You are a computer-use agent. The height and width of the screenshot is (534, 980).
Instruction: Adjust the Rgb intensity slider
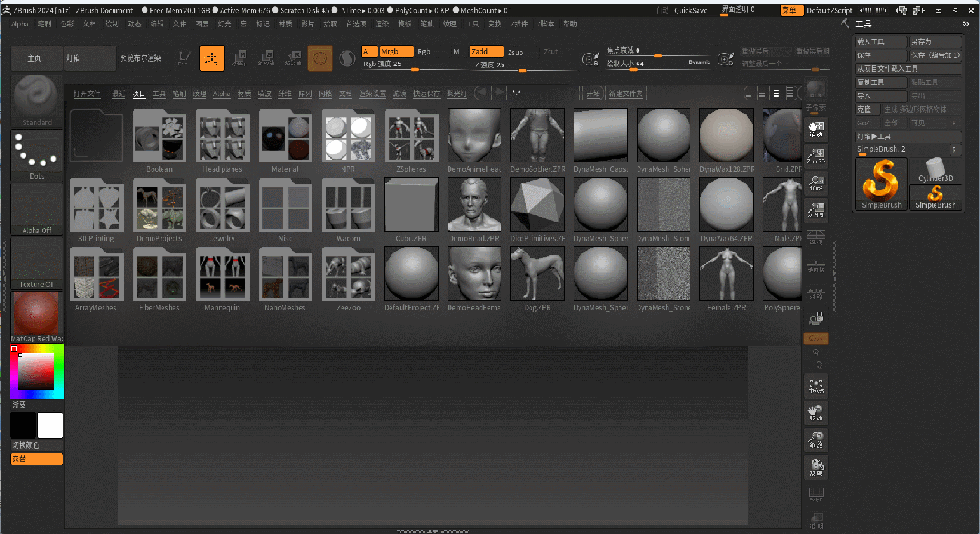click(x=414, y=64)
